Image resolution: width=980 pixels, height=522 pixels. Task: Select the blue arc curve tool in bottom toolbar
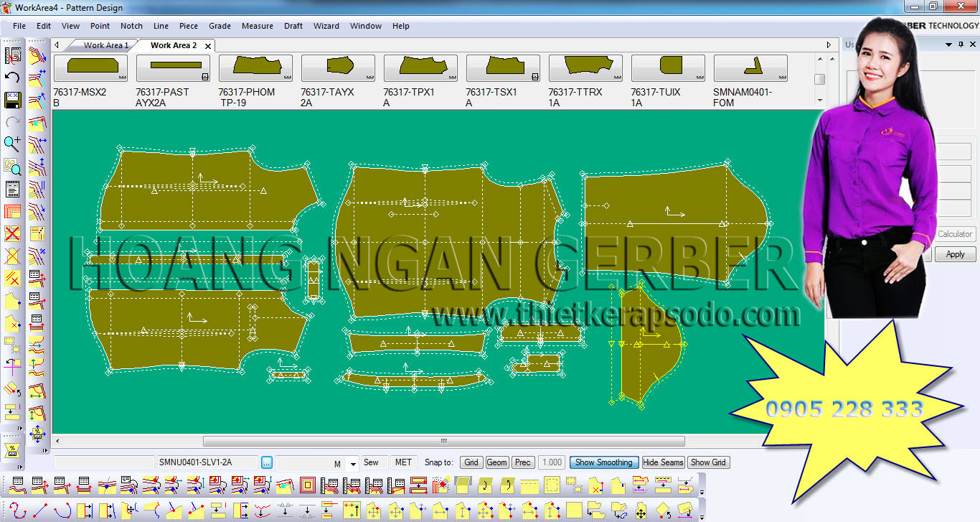pos(62,511)
